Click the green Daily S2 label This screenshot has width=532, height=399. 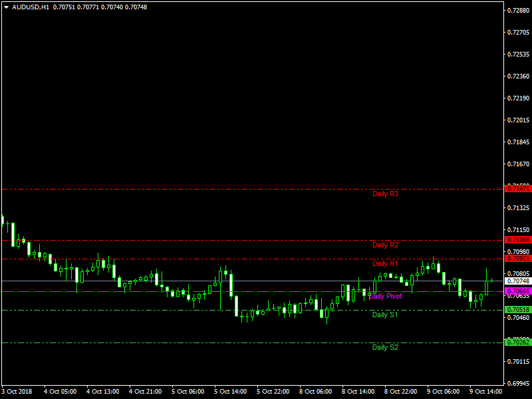pos(385,347)
